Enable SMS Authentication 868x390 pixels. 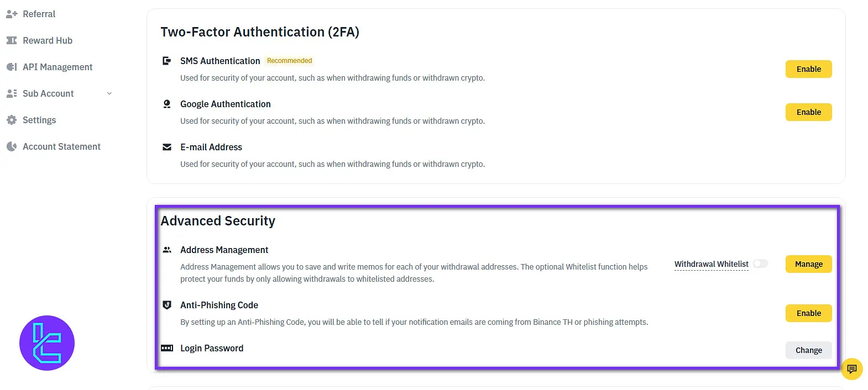[x=808, y=69]
